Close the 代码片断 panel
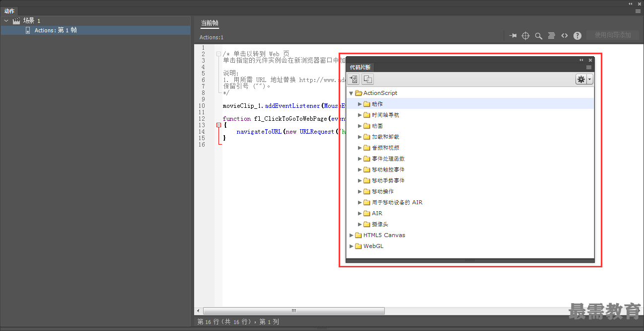The width and height of the screenshot is (644, 331). 590,60
